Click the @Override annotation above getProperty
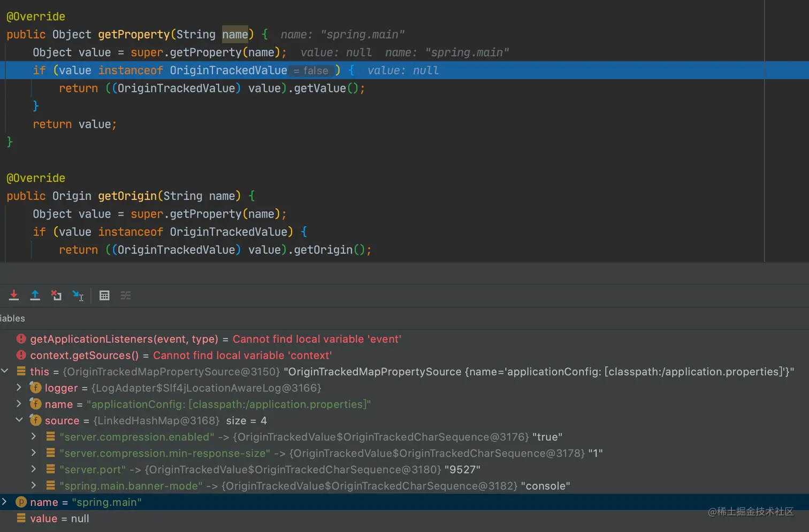The height and width of the screenshot is (532, 809). 36,17
